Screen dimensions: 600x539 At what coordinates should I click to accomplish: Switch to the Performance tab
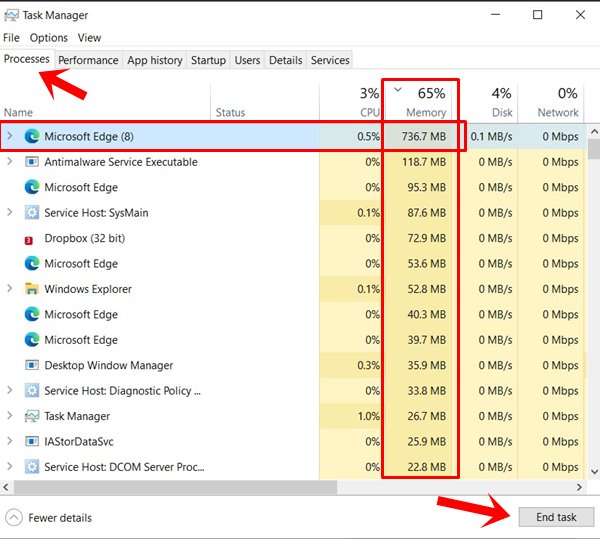pyautogui.click(x=88, y=60)
